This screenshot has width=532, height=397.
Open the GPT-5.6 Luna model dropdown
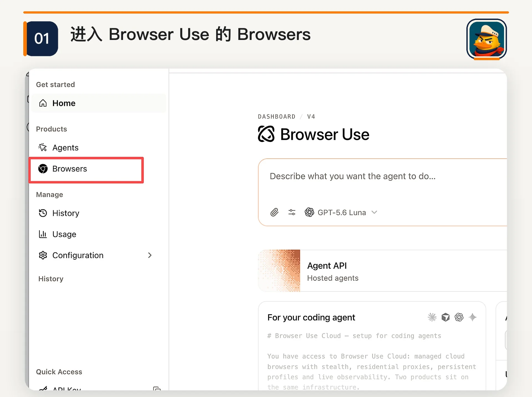pos(341,213)
